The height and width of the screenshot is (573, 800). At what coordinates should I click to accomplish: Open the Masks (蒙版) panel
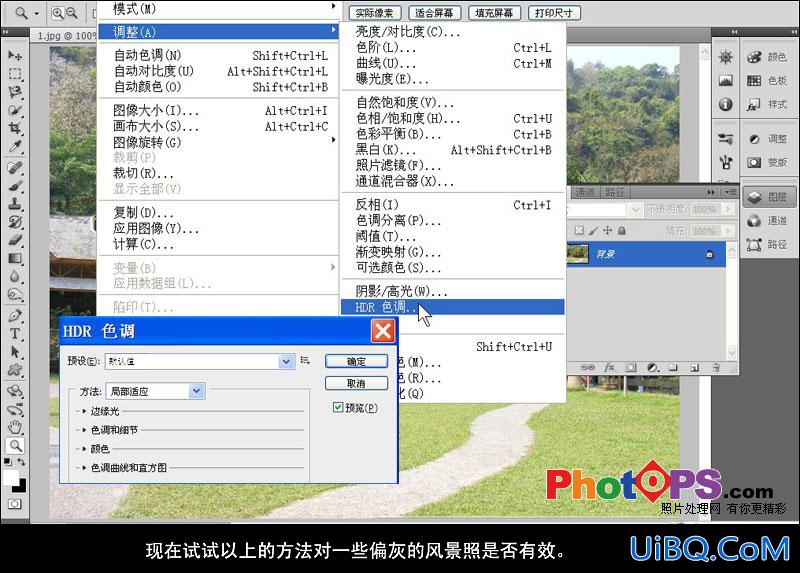click(x=768, y=162)
